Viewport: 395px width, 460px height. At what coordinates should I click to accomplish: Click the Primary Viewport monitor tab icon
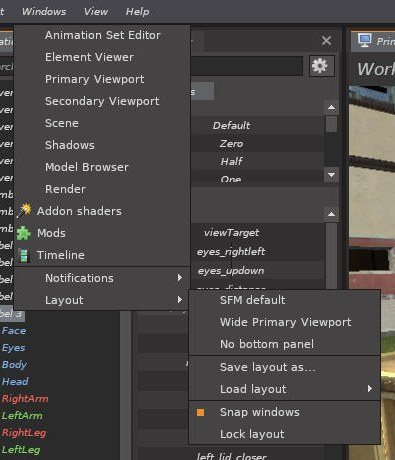[365, 40]
